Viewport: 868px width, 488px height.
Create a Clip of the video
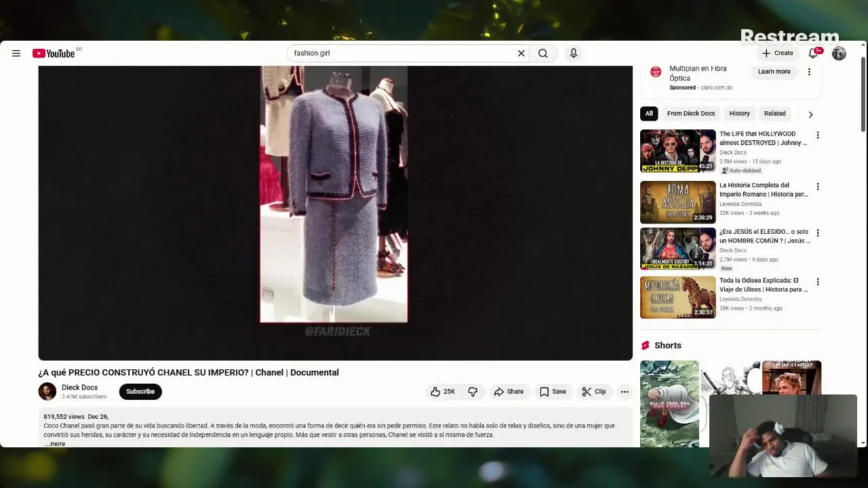click(x=594, y=392)
